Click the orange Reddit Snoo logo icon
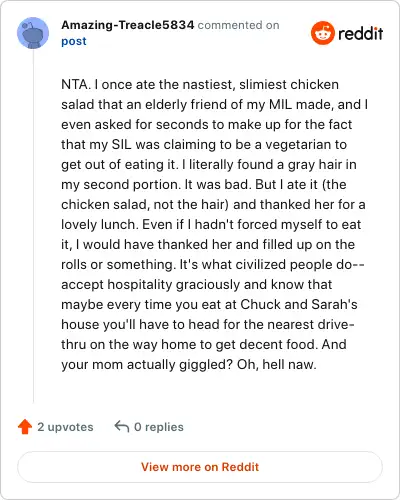The height and width of the screenshot is (500, 400). tap(322, 33)
